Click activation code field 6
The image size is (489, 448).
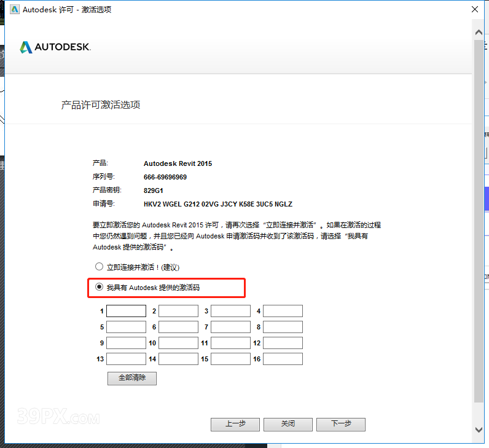[178, 327]
